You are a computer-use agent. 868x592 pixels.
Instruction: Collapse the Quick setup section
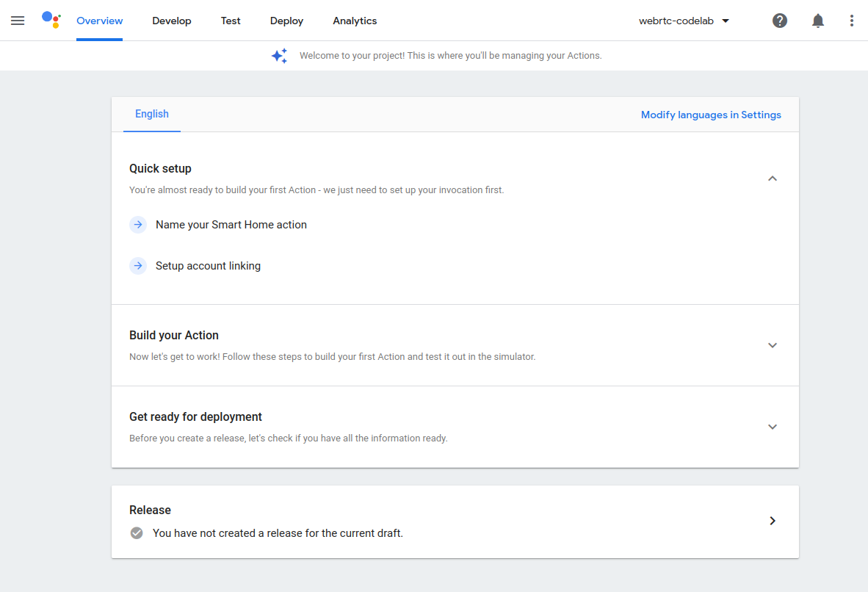773,178
